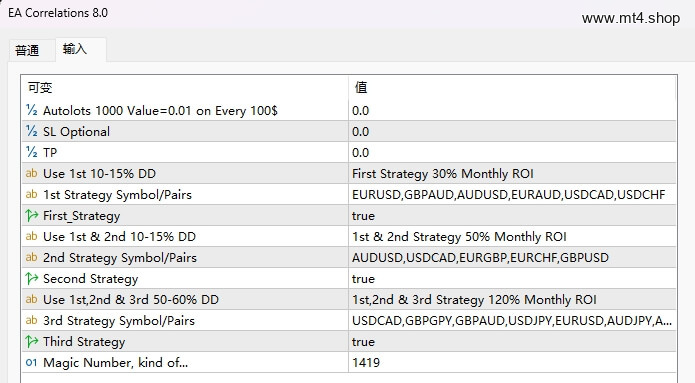This screenshot has height=383, width=695.
Task: Click the string icon beside 3rd Strategy Symbol/Pairs
Action: coord(31,320)
